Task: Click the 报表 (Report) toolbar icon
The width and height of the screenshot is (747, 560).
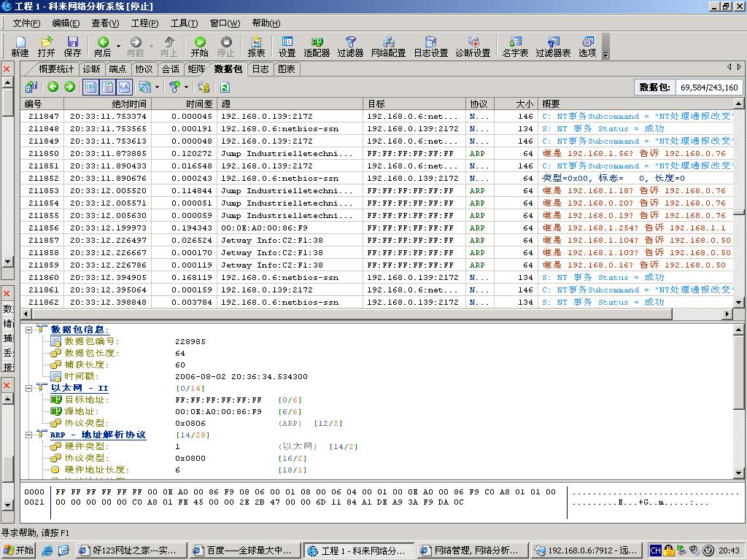Action: click(x=256, y=46)
